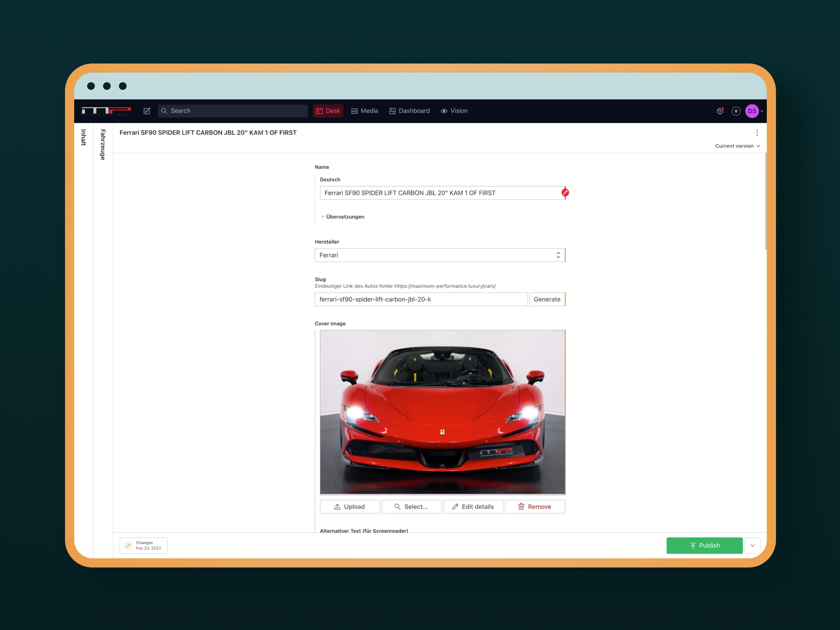
Task: Click the Changes pencil status badge
Action: tap(143, 545)
